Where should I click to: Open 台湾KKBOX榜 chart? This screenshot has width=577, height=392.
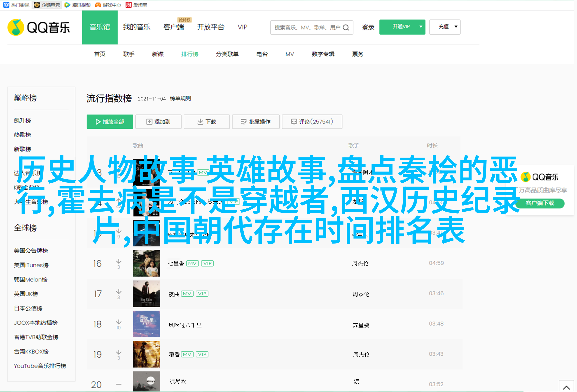[x=31, y=351]
